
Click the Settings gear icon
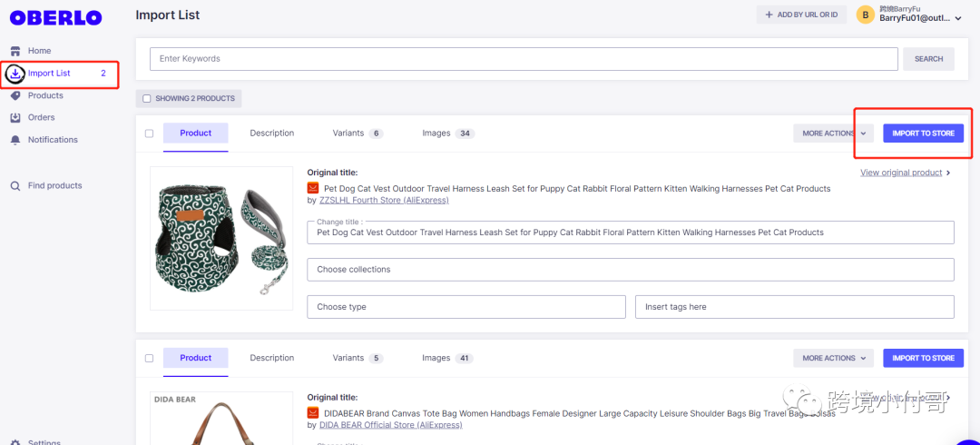click(x=15, y=442)
